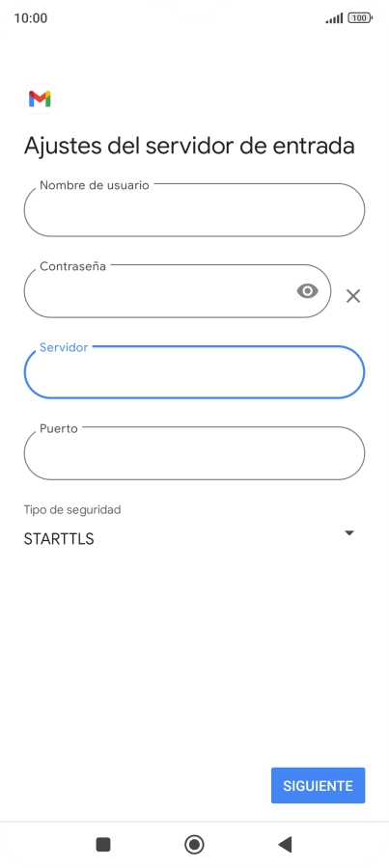Continue with the SIGUIENTE button
Screen dimensions: 389x868
(x=319, y=785)
